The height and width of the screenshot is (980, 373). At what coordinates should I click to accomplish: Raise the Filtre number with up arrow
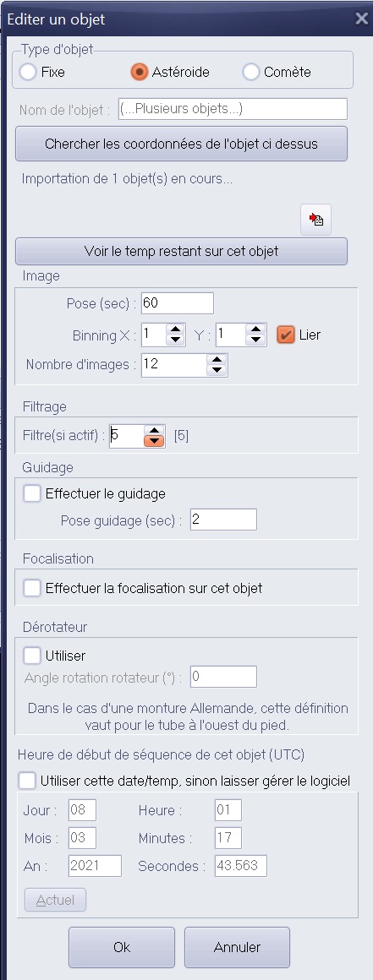pyautogui.click(x=155, y=430)
